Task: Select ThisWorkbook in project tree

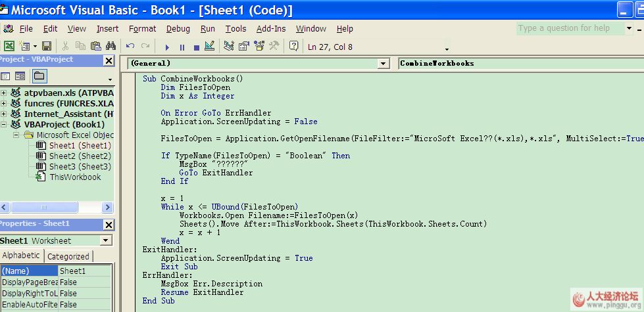Action: [x=75, y=177]
